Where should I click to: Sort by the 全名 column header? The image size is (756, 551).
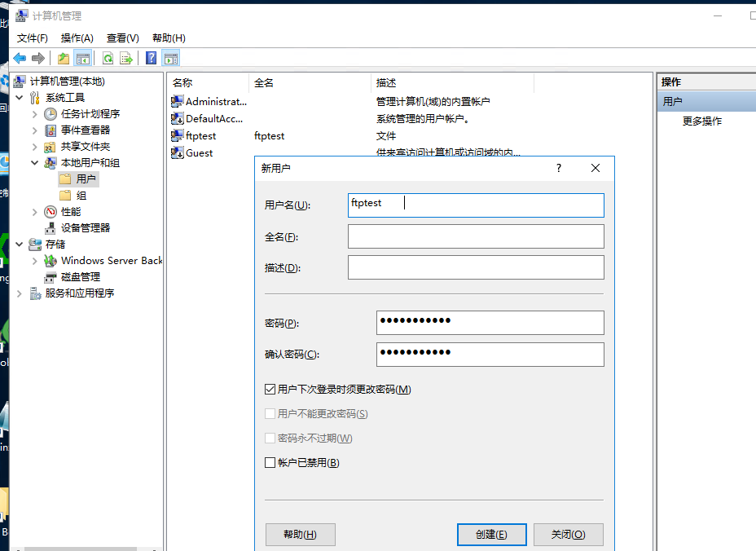pos(310,83)
